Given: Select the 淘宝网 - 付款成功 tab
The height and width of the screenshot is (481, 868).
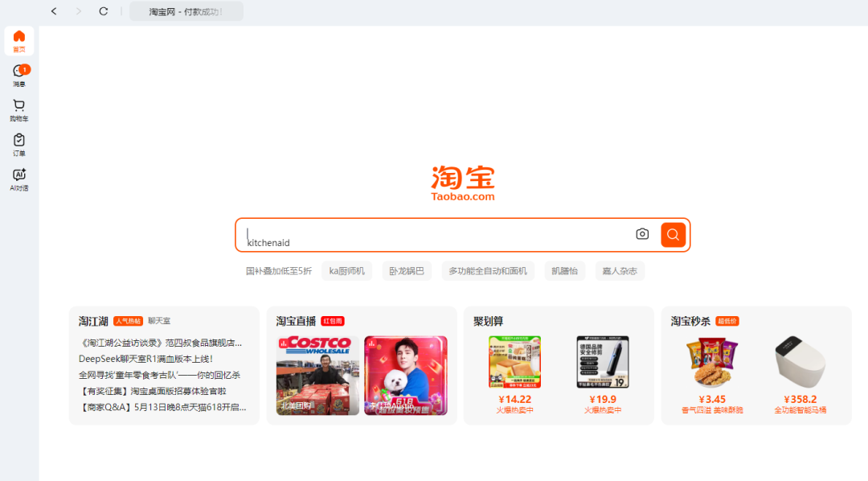Looking at the screenshot, I should tap(186, 11).
